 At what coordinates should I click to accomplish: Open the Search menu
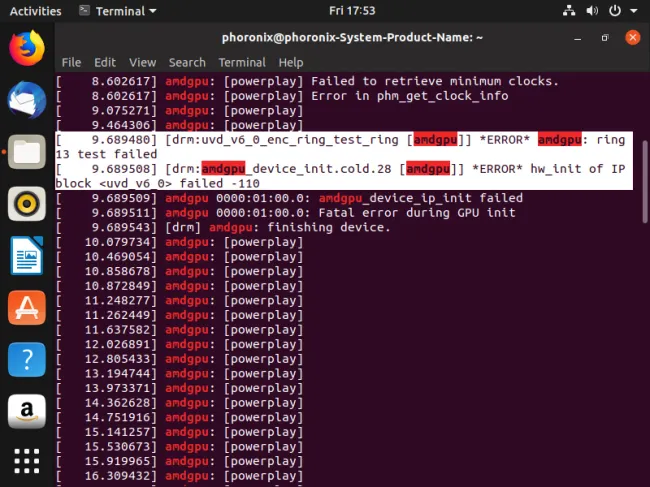click(x=187, y=62)
